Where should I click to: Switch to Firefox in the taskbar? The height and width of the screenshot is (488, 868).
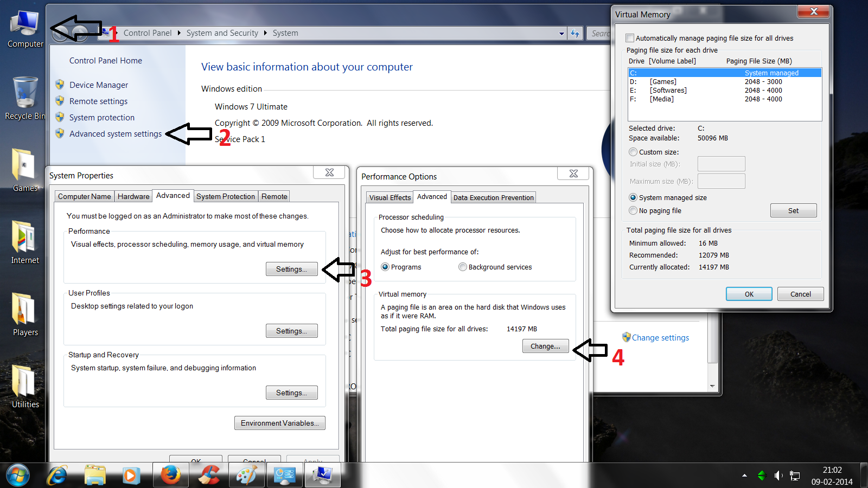pos(170,475)
